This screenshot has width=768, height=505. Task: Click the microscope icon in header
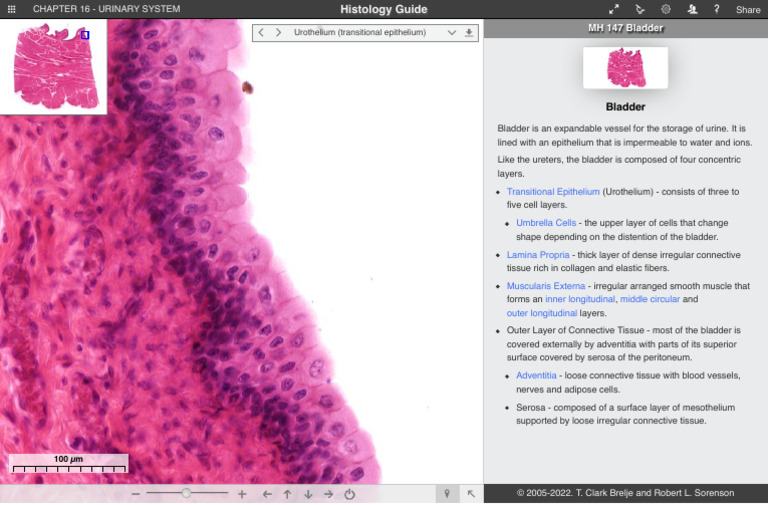tap(640, 9)
